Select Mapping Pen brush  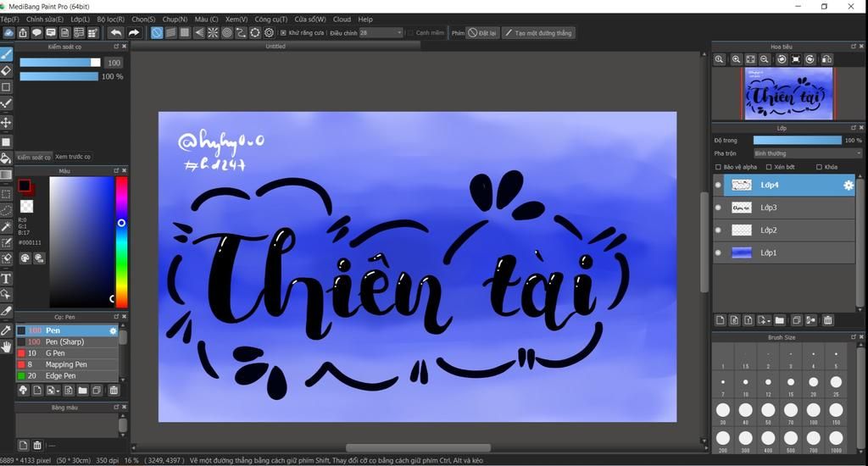pyautogui.click(x=67, y=364)
